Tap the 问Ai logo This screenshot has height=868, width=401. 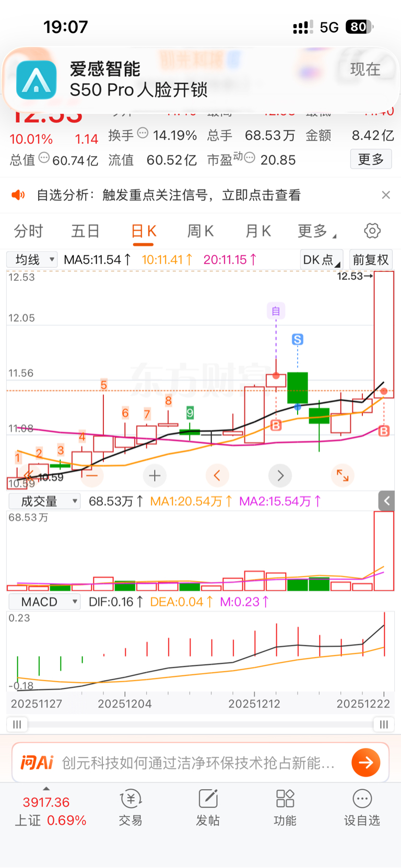[37, 763]
